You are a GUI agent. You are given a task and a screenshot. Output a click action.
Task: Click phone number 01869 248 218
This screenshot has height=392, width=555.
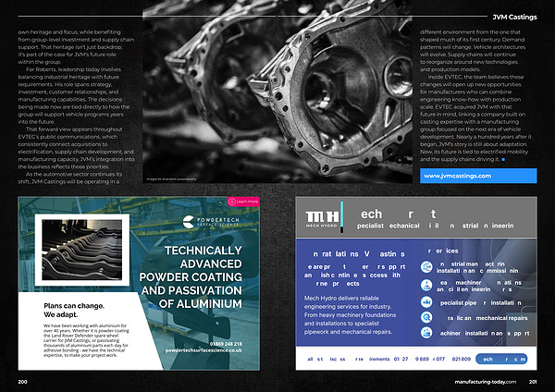click(x=226, y=344)
